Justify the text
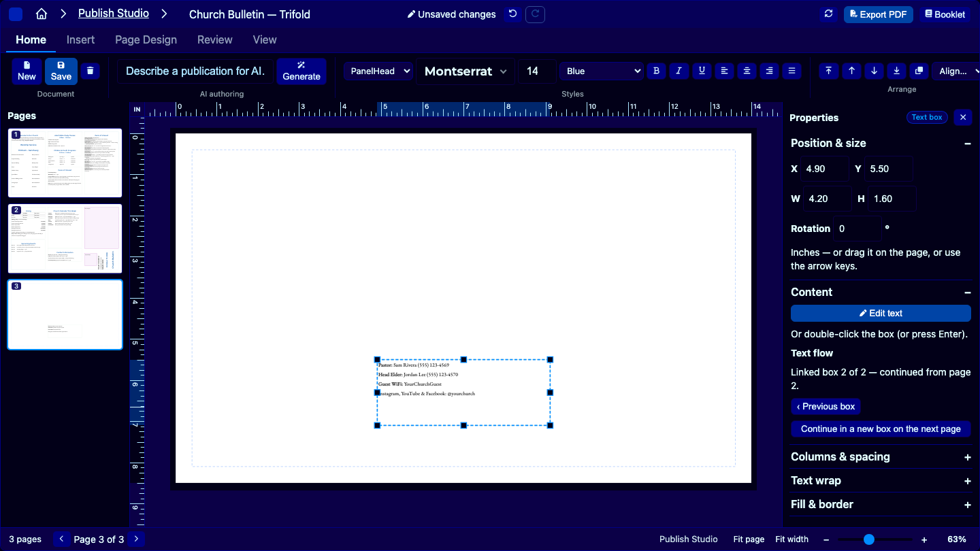Image resolution: width=980 pixels, height=551 pixels. [791, 71]
